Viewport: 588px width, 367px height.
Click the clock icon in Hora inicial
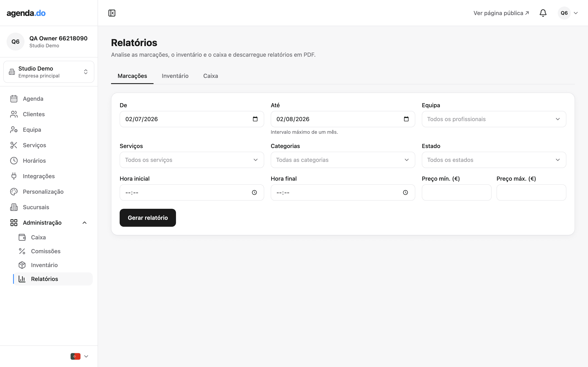click(254, 192)
